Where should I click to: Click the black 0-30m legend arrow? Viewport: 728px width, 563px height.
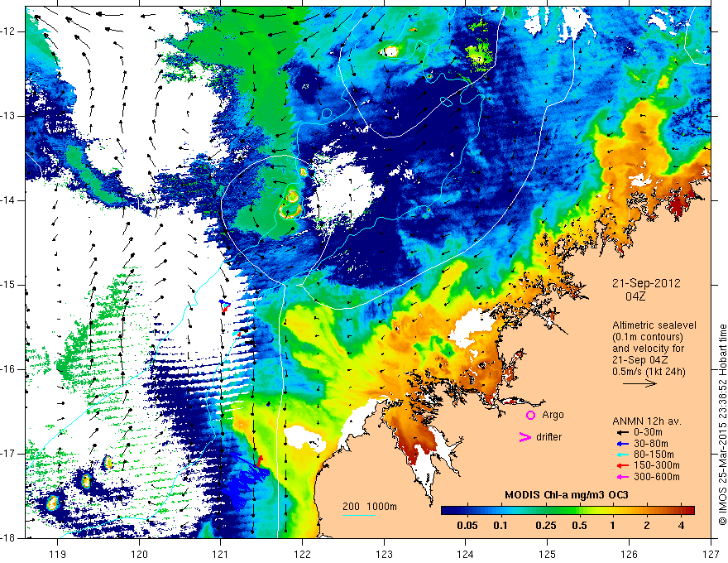(622, 433)
